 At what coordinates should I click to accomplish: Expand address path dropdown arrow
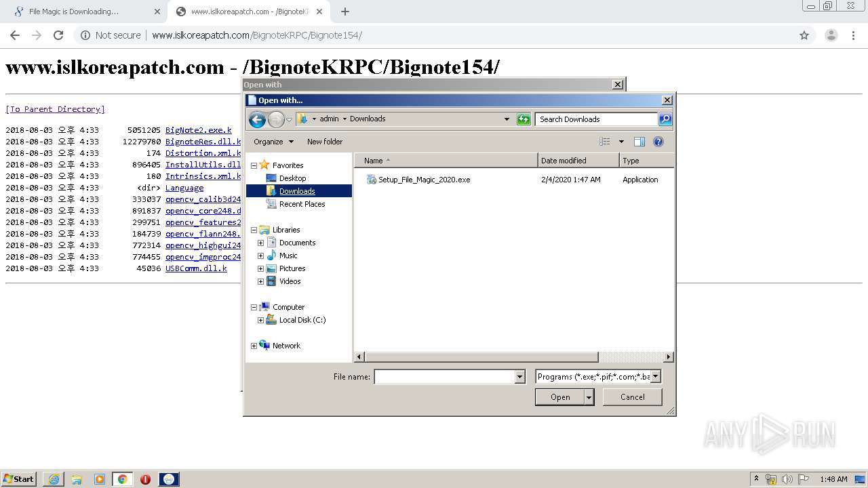click(507, 119)
